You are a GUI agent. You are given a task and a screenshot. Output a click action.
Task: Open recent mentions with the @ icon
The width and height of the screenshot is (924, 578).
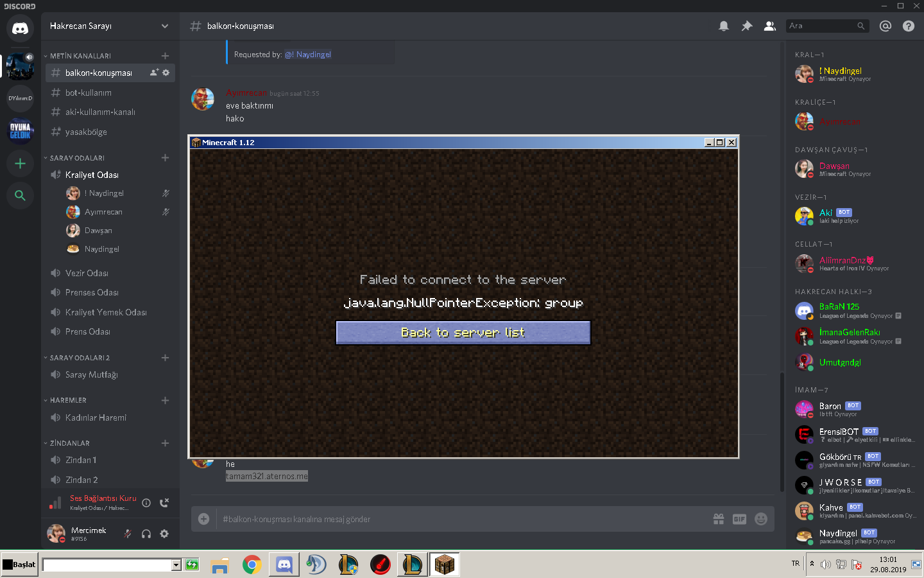pyautogui.click(x=886, y=26)
